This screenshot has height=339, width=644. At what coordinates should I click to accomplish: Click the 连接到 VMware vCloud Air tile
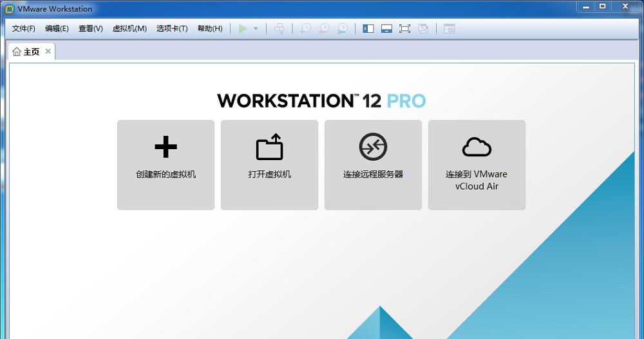(477, 165)
